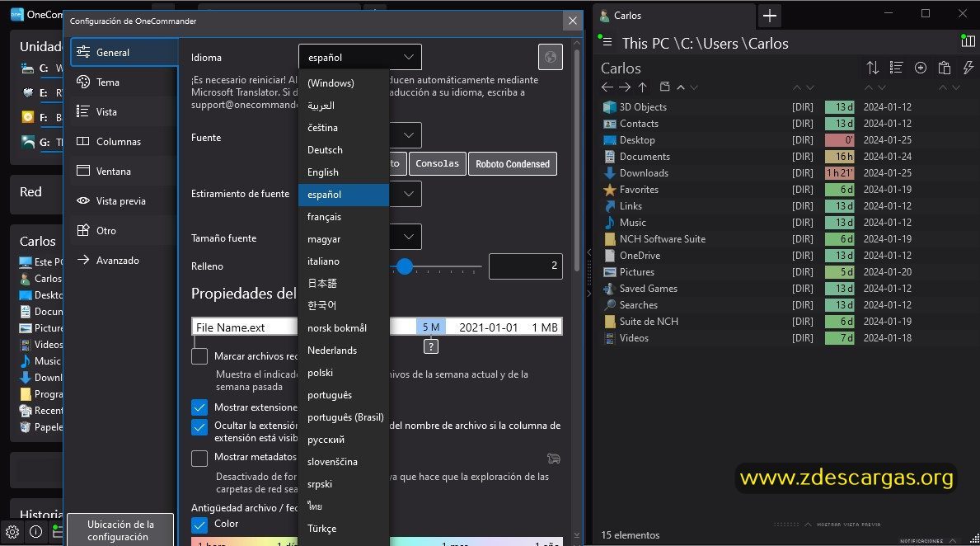Click the Relleno value field
This screenshot has height=546, width=980.
526,266
